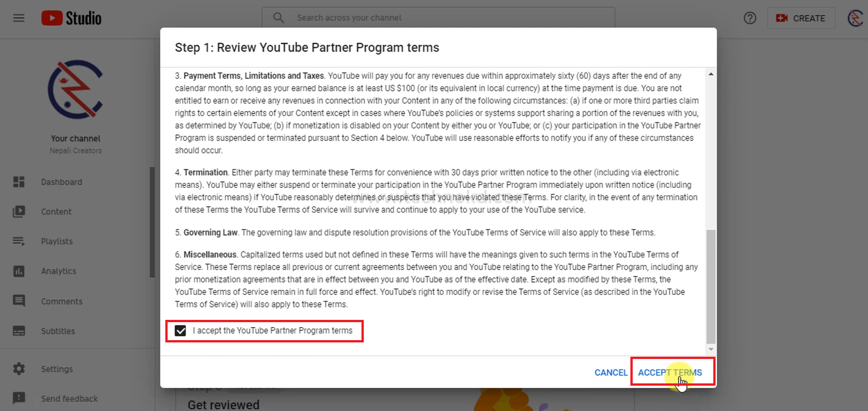Click the 'I accept the YouTube Partner Program terms' label

273,330
